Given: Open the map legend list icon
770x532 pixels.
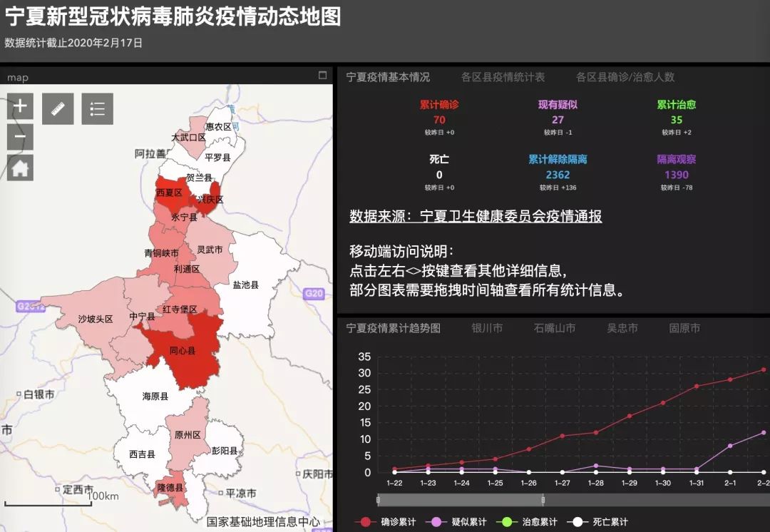Looking at the screenshot, I should [97, 108].
